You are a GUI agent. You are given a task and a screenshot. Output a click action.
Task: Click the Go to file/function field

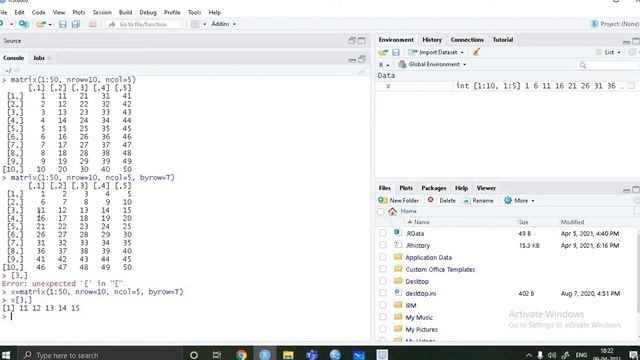click(x=143, y=24)
